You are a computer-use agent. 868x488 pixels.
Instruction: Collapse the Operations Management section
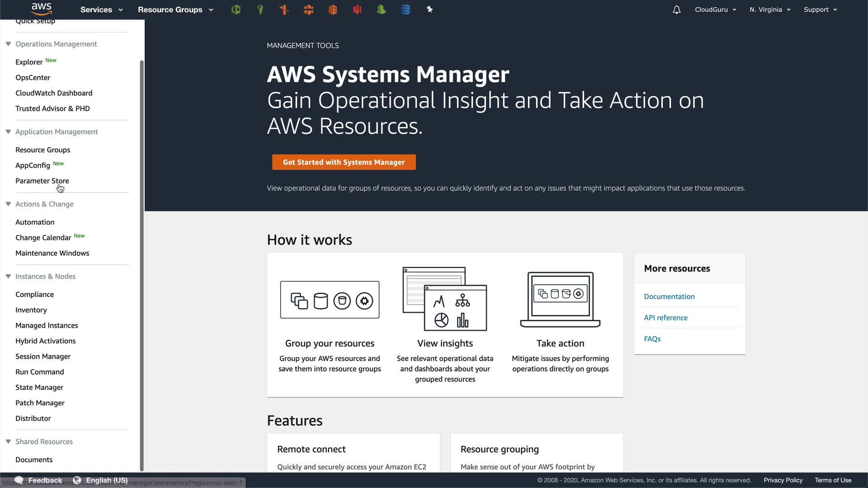point(8,44)
